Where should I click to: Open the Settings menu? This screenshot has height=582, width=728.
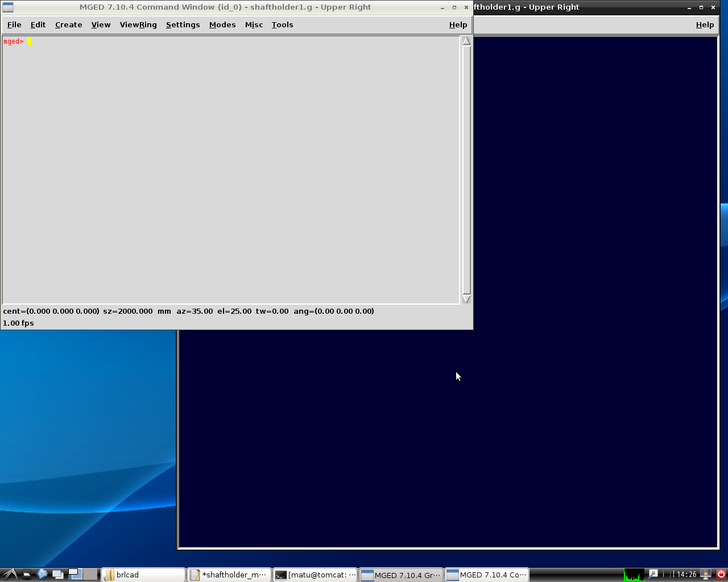tap(183, 24)
